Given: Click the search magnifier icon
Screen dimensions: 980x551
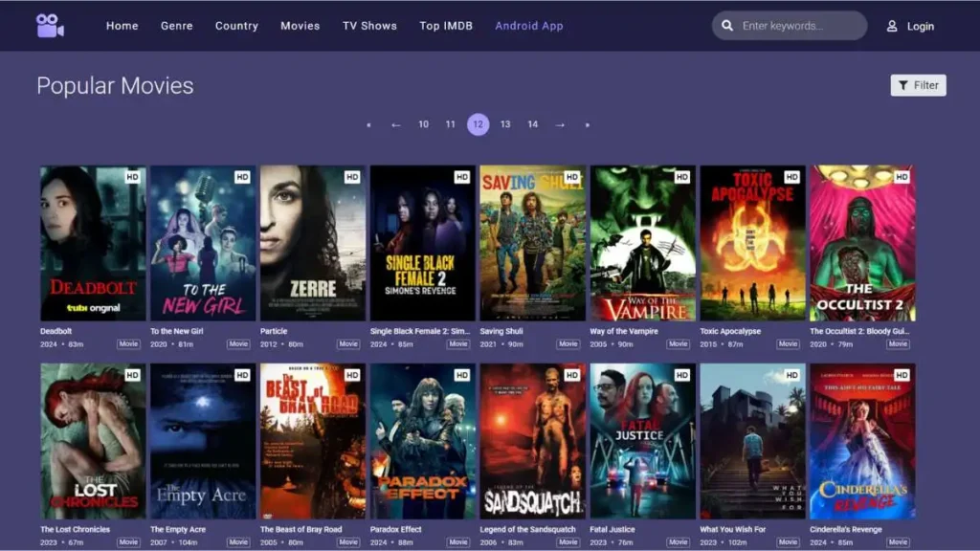Looking at the screenshot, I should point(727,26).
